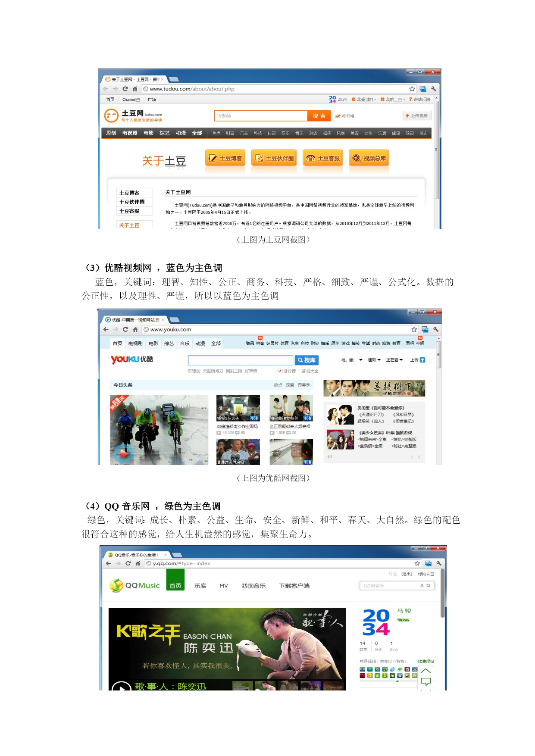Click microphone icon in QQ Music search box
This screenshot has width=535, height=756.
[x=422, y=585]
